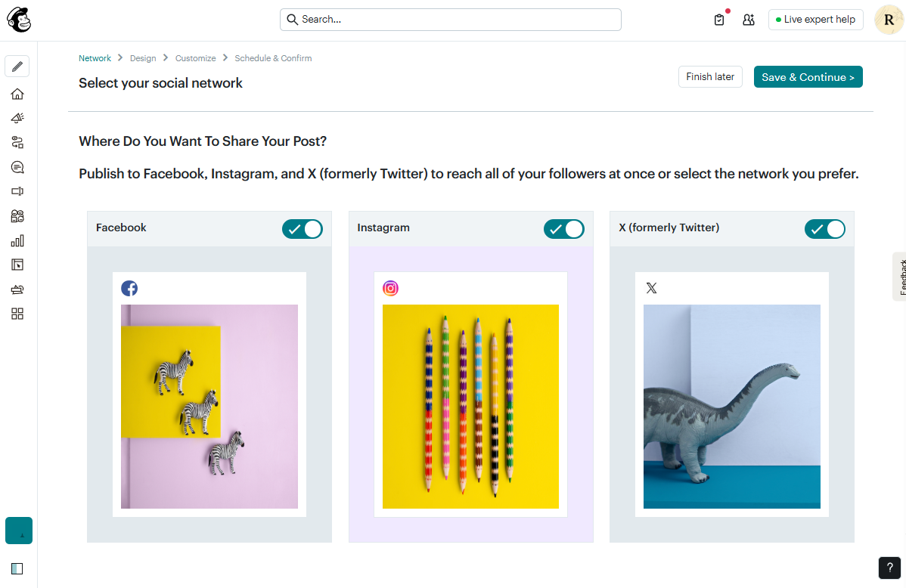Disable sharing to Facebook

tap(302, 228)
